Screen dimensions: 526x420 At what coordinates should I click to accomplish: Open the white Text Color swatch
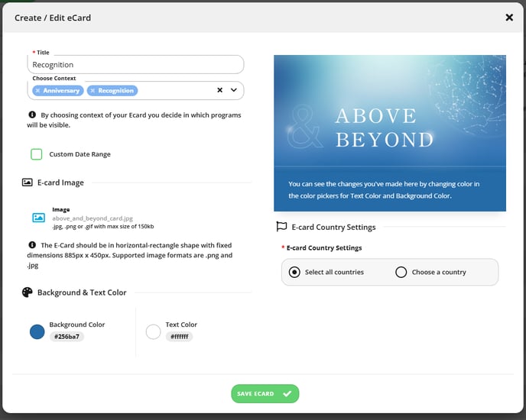click(153, 331)
